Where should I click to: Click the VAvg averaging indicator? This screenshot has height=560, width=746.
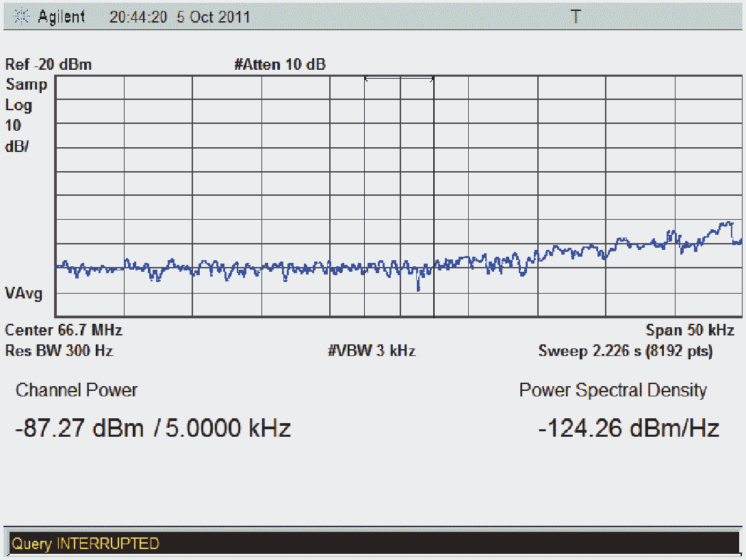24,294
